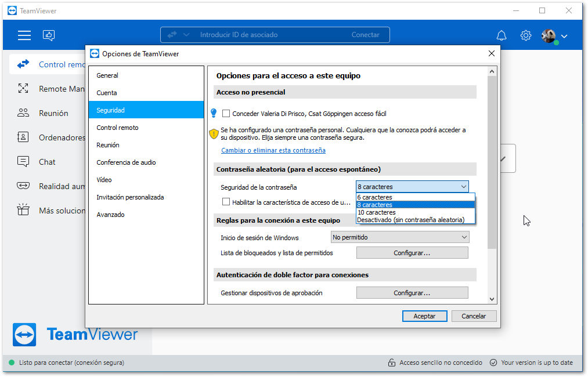The width and height of the screenshot is (588, 377).
Task: Enable the Conceder acceso fácil checkbox
Action: coord(226,113)
